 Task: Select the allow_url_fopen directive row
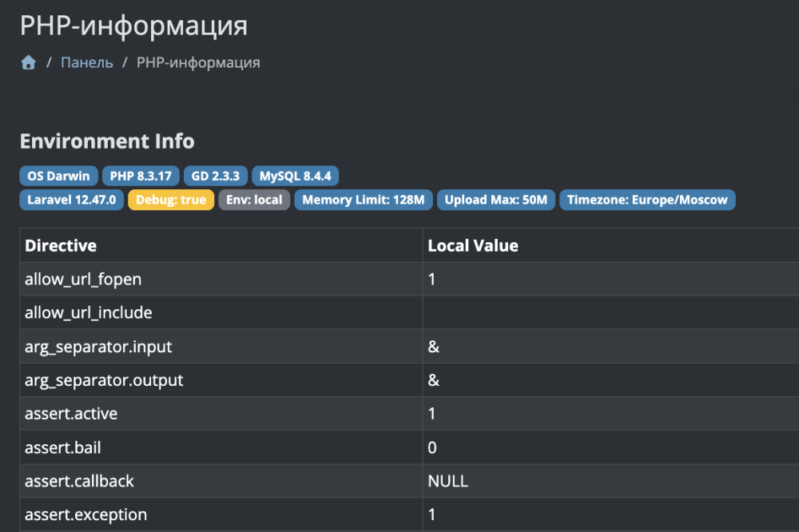(83, 280)
